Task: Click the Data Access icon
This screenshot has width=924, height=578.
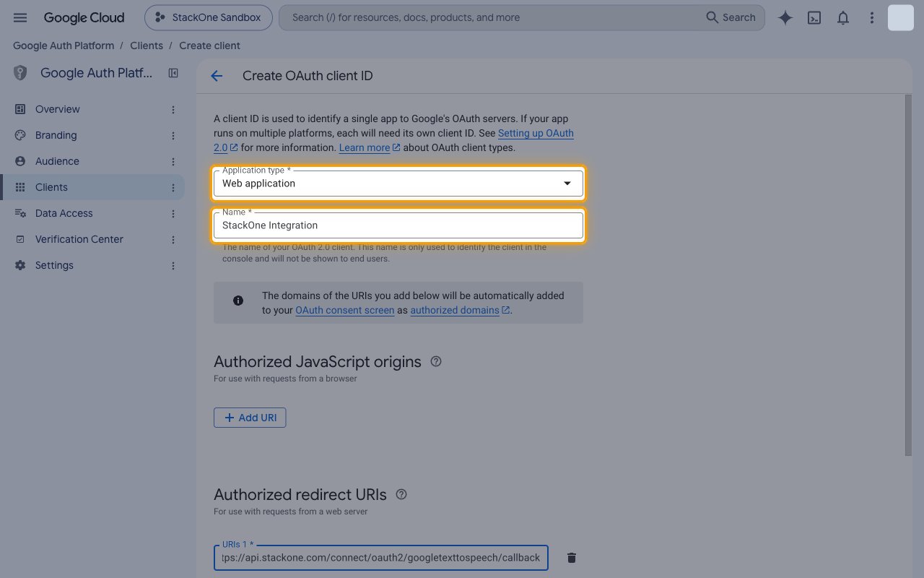Action: [x=20, y=213]
